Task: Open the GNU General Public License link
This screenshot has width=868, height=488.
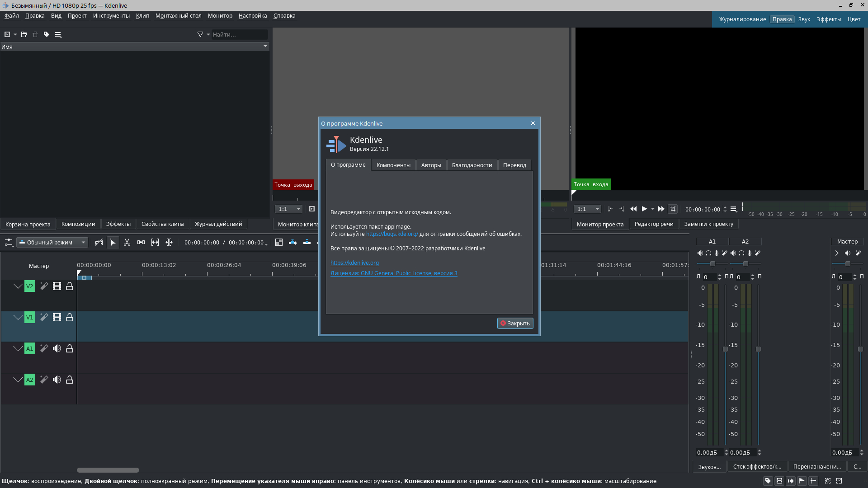Action: pos(394,273)
